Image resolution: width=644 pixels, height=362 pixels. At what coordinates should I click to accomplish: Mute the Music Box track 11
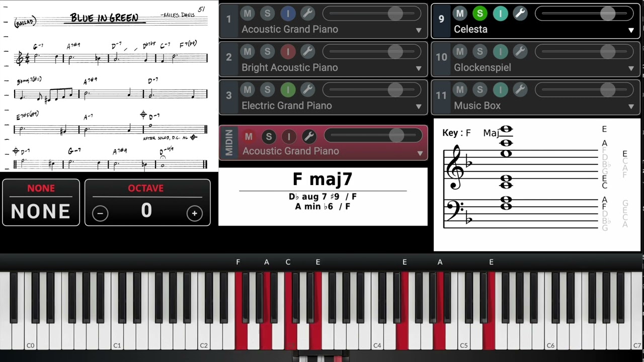pos(459,89)
